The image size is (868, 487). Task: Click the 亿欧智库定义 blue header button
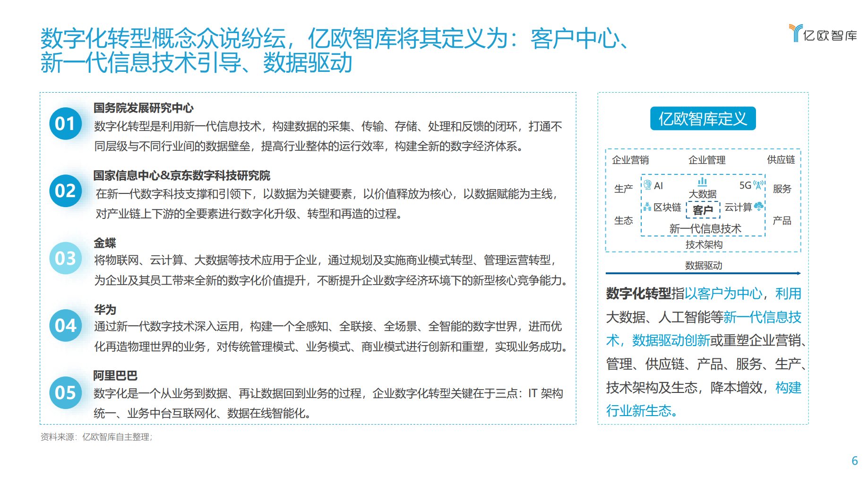(x=703, y=119)
